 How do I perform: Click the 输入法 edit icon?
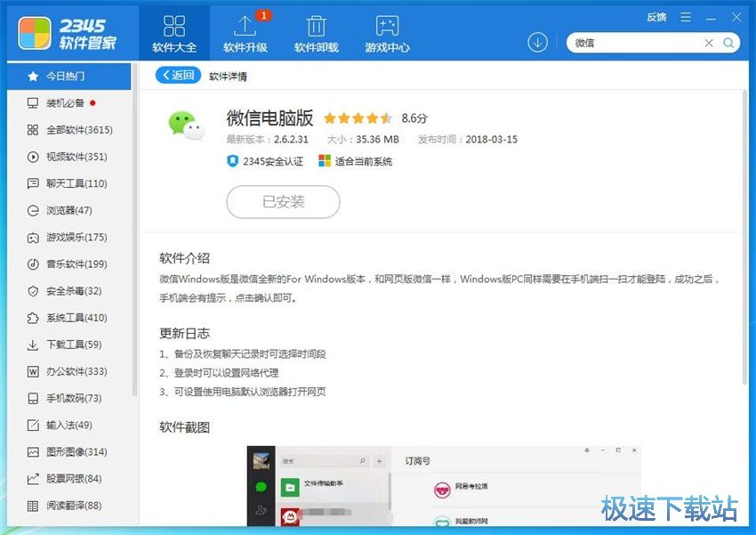[33, 425]
